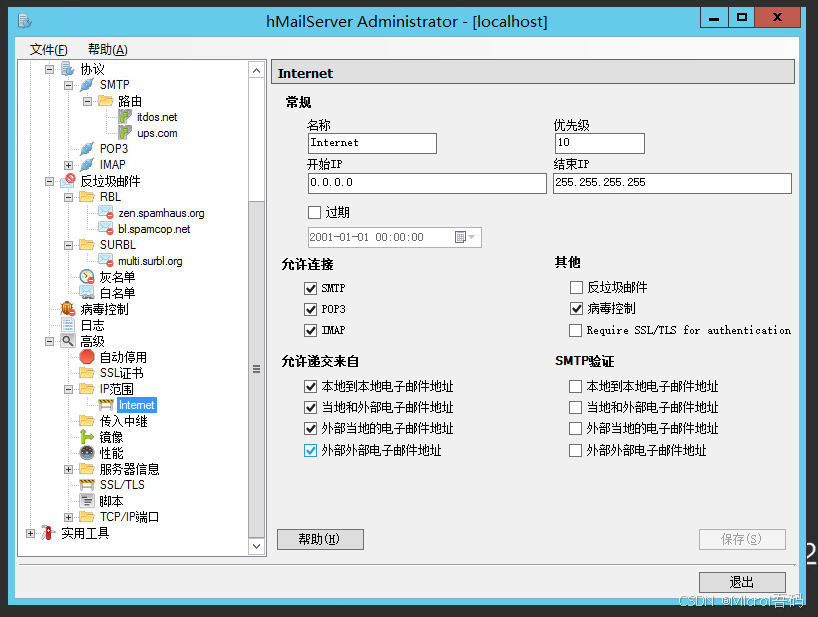
Task: Click the 优先级 priority field
Action: pyautogui.click(x=599, y=143)
